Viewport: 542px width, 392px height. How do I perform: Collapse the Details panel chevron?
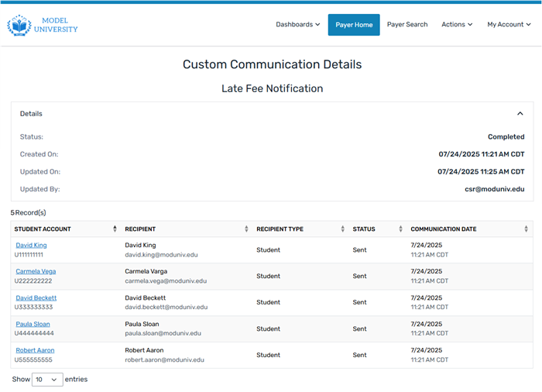tap(520, 113)
